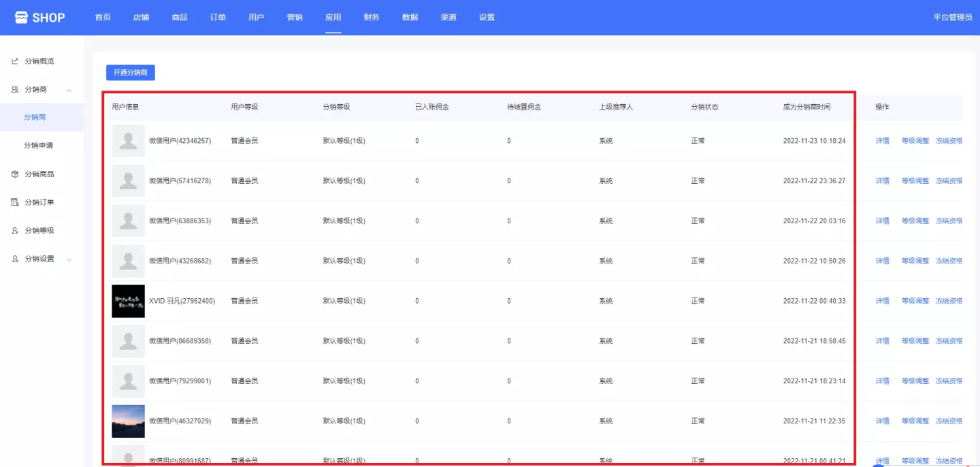
Task: Open 渠道 in top navigation
Action: tap(448, 18)
